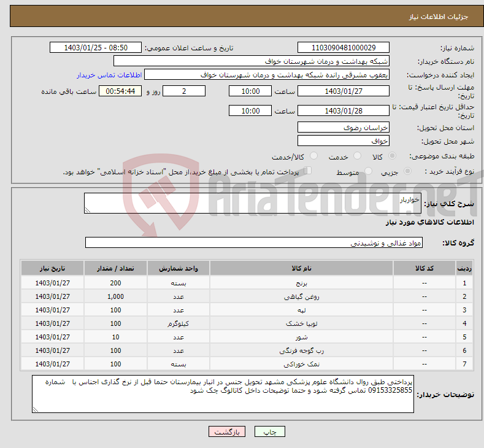Click the resize grip of description textarea

pos(87,210)
